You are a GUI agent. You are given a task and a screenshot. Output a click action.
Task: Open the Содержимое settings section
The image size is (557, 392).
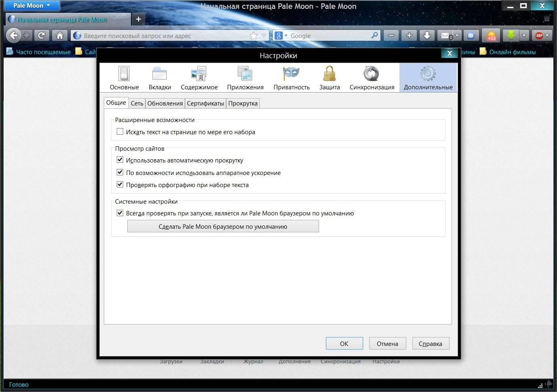tap(199, 78)
